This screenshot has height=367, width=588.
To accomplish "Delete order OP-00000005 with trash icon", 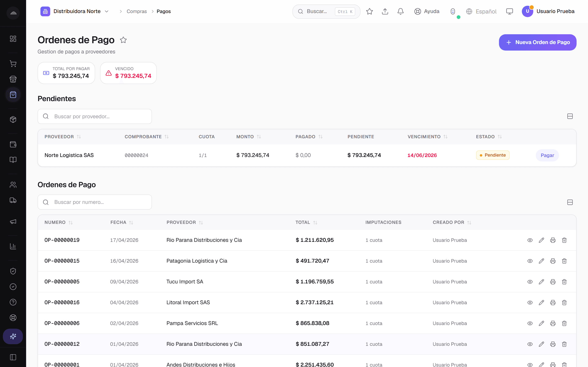I will 564,282.
